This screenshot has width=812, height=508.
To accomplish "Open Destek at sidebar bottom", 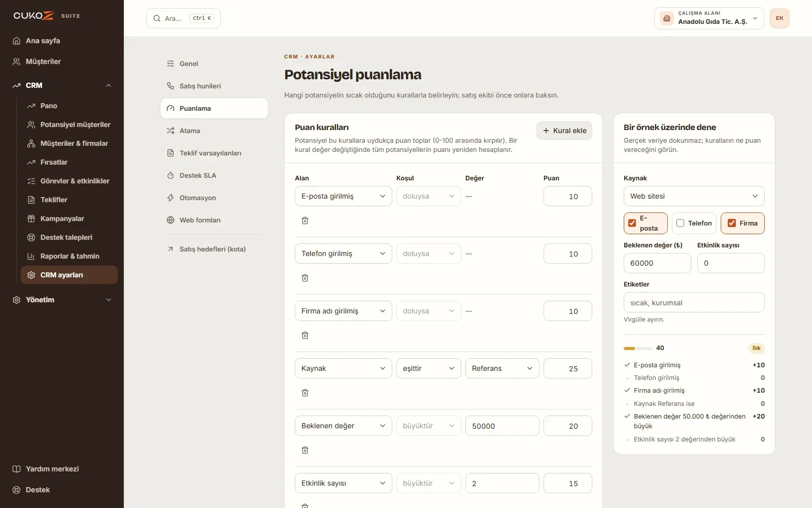I will 62,490.
